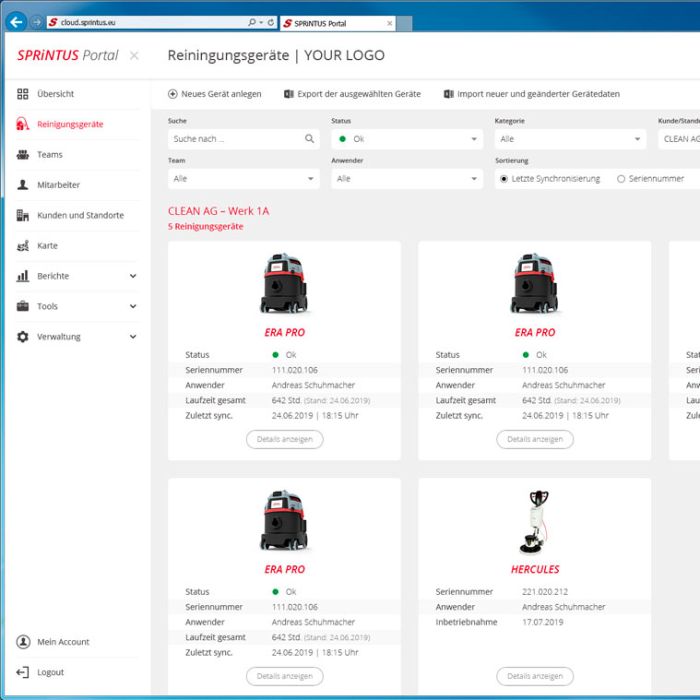Click Neues Gerät anlegen
Screen dimensions: 700x700
pos(215,94)
